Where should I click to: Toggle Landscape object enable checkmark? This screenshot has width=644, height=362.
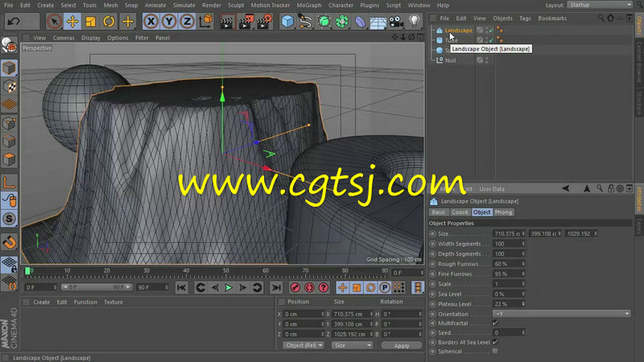[492, 30]
